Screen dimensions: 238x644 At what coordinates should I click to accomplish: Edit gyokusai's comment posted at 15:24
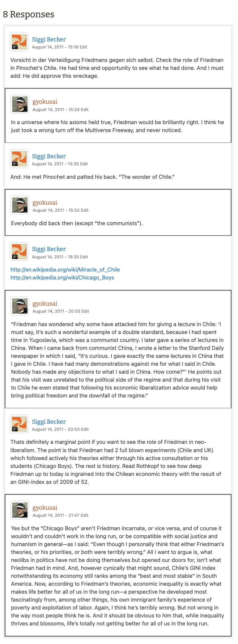click(85, 110)
